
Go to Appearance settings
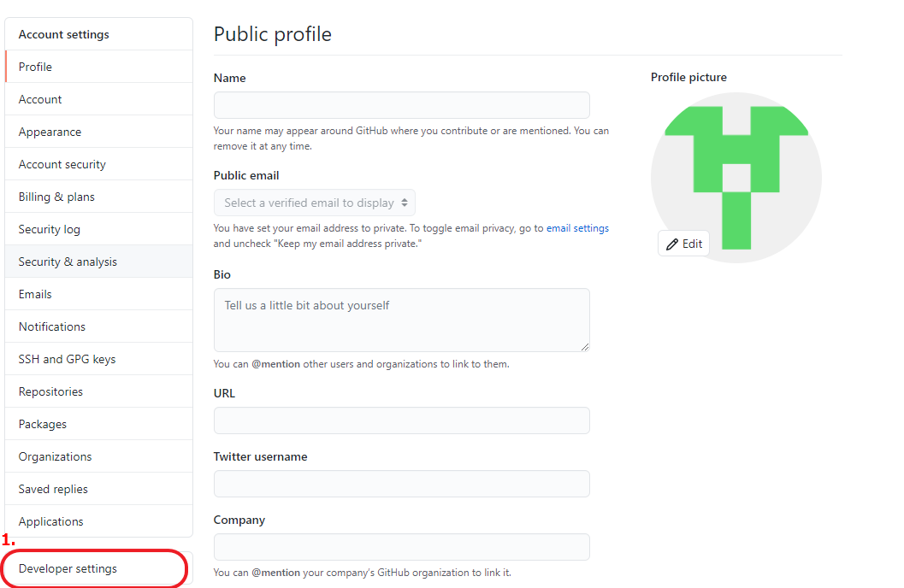(x=98, y=132)
